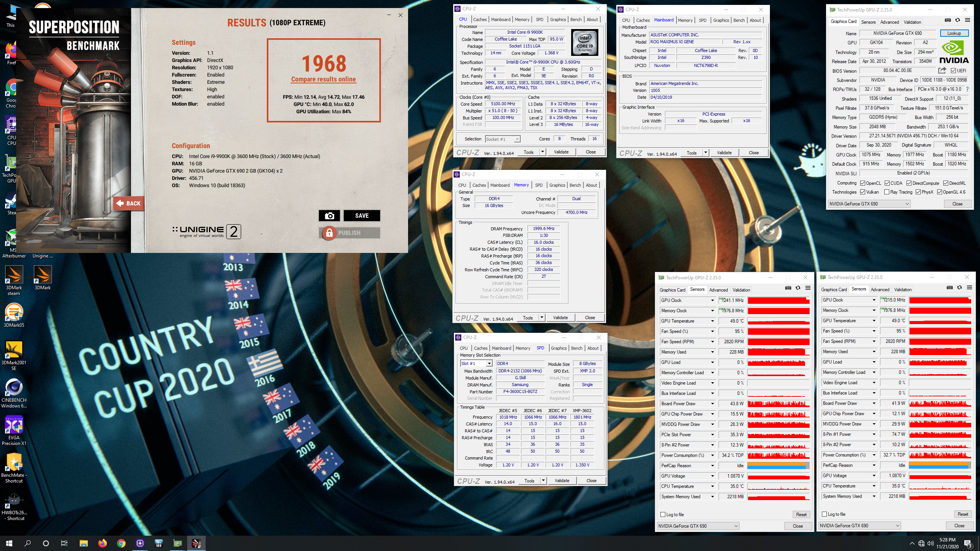This screenshot has width=980, height=551.
Task: Toggle the CUDA checkbox in GPU-Z
Action: (887, 183)
